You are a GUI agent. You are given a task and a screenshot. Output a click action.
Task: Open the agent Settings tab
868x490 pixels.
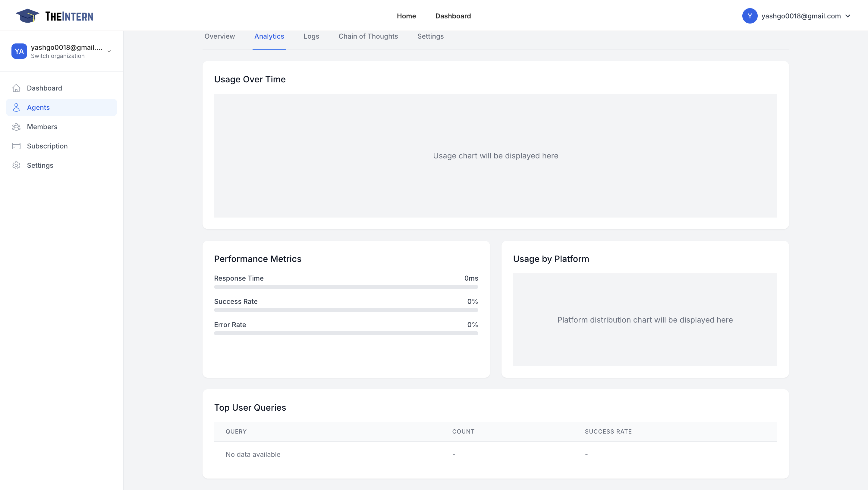tap(430, 36)
